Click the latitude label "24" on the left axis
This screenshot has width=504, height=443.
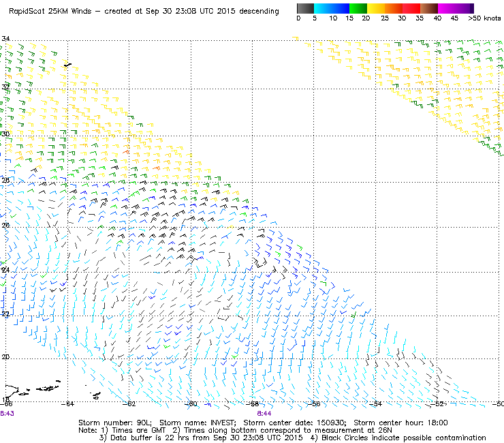coord(5,271)
